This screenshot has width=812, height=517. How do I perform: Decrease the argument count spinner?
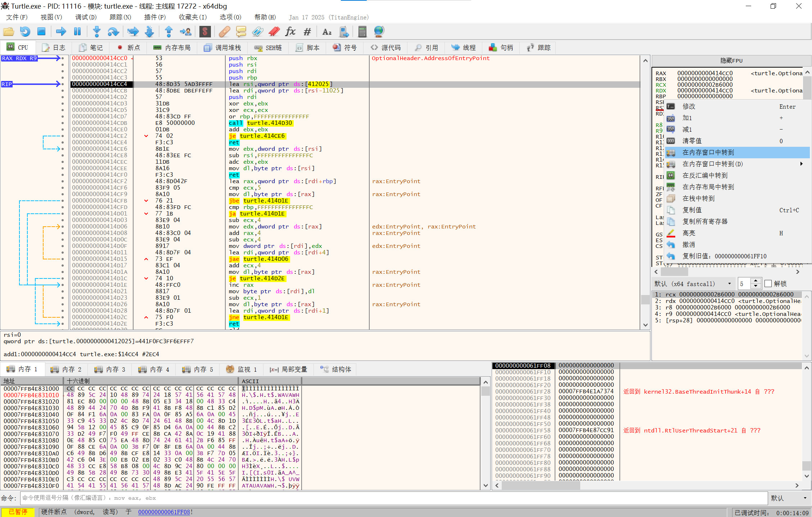pos(755,286)
